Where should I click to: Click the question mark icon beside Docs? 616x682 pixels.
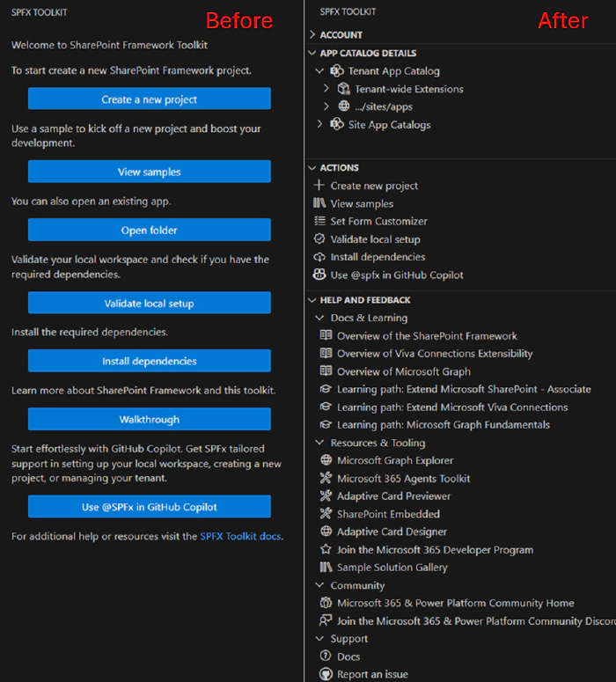point(326,656)
